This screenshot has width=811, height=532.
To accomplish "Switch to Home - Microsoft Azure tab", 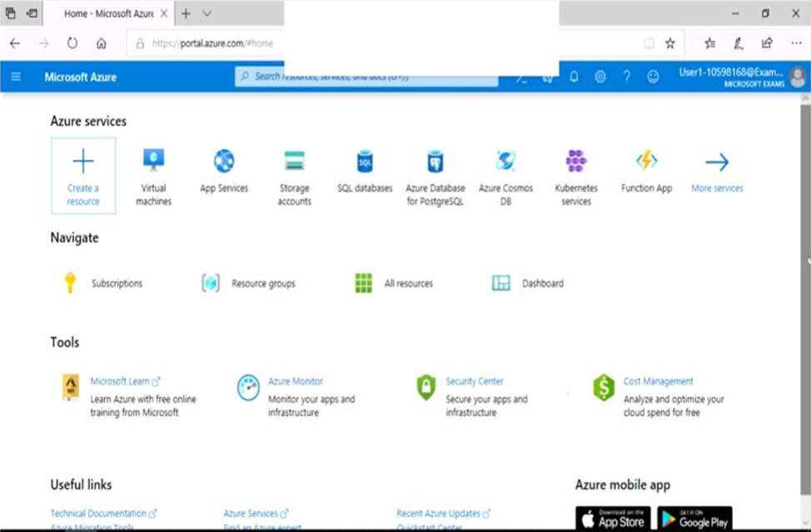I will (x=108, y=13).
